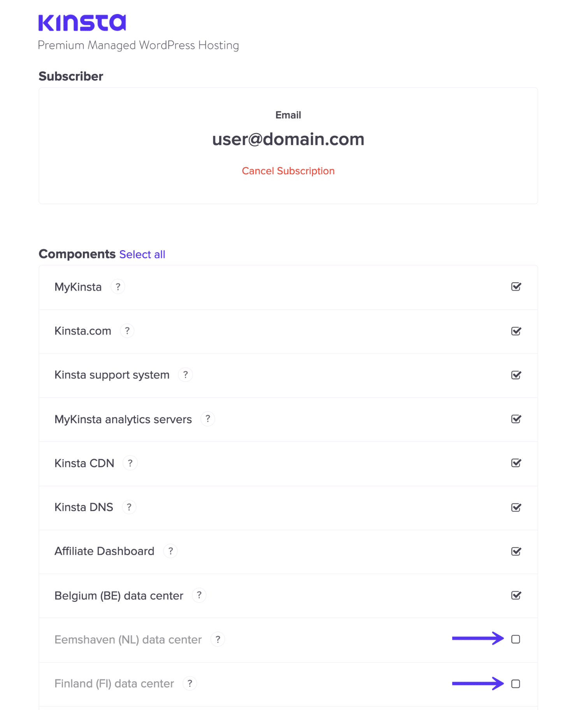Click the Kinsta CDN question mark icon
Image resolution: width=588 pixels, height=710 pixels.
(130, 463)
